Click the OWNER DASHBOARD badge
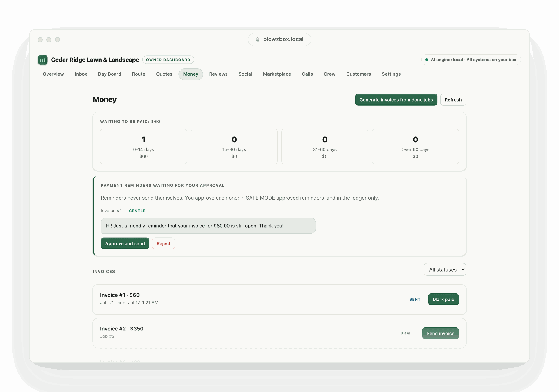The width and height of the screenshot is (559, 392). coord(168,60)
